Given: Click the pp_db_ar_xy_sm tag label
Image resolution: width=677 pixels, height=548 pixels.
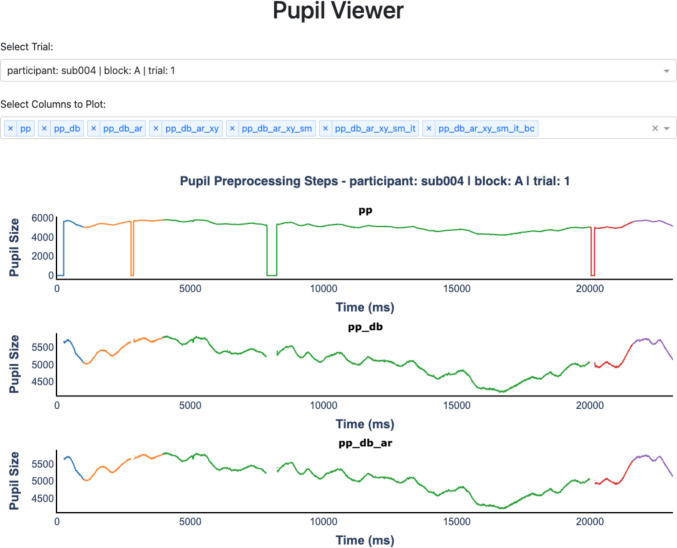Looking at the screenshot, I should point(277,128).
